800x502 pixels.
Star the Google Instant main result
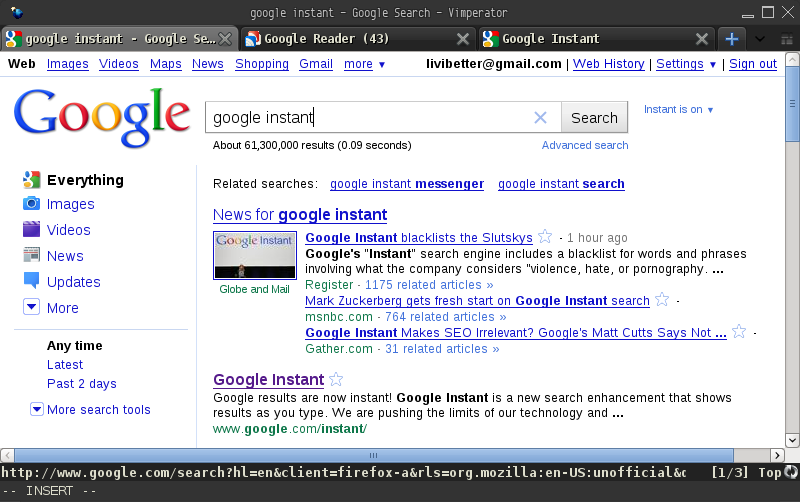coord(336,379)
